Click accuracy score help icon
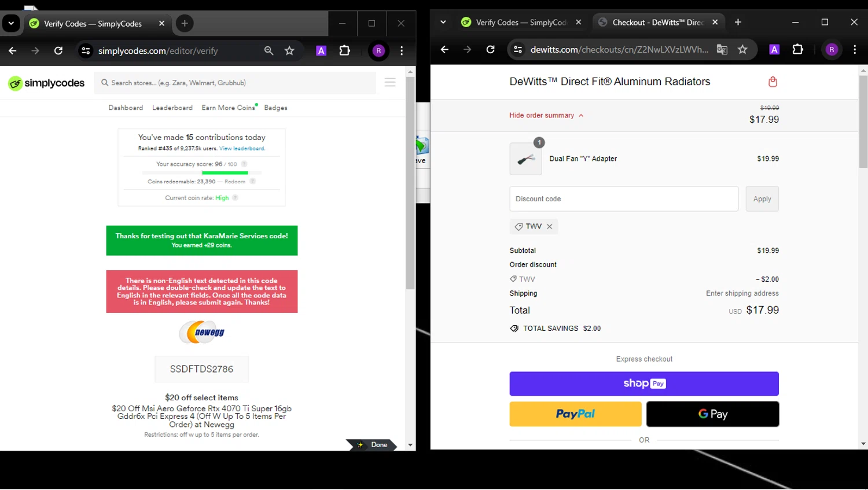Image resolution: width=868 pixels, height=490 pixels. click(244, 164)
